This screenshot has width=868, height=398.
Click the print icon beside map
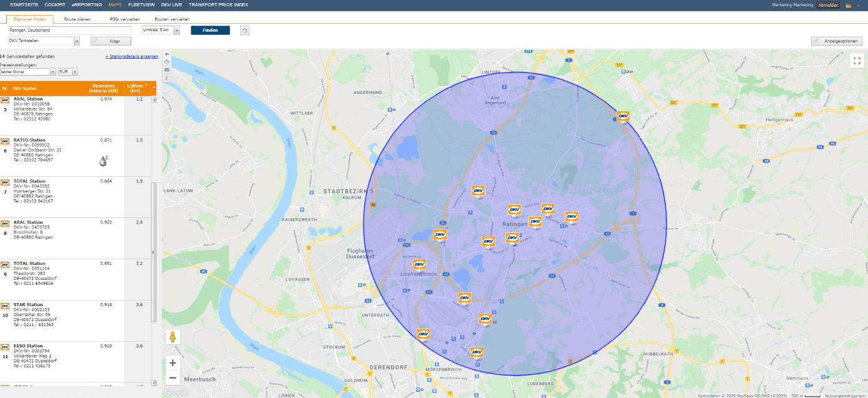166,62
